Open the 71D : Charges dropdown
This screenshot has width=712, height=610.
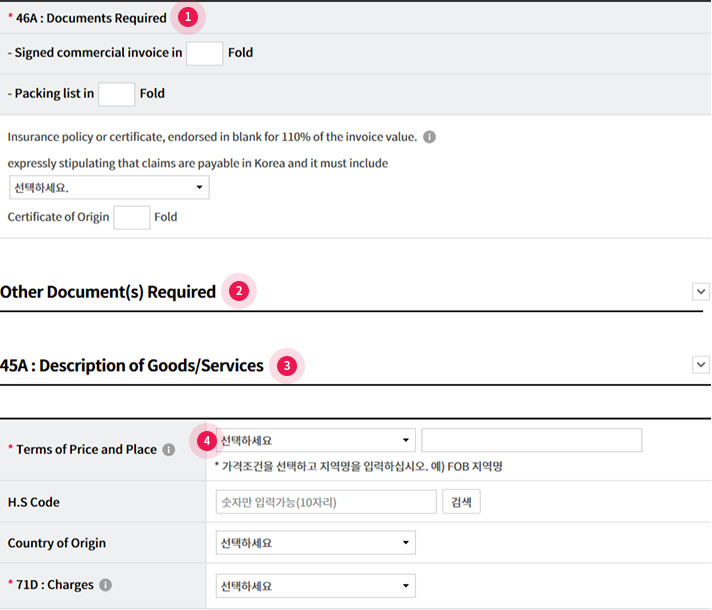[x=315, y=586]
